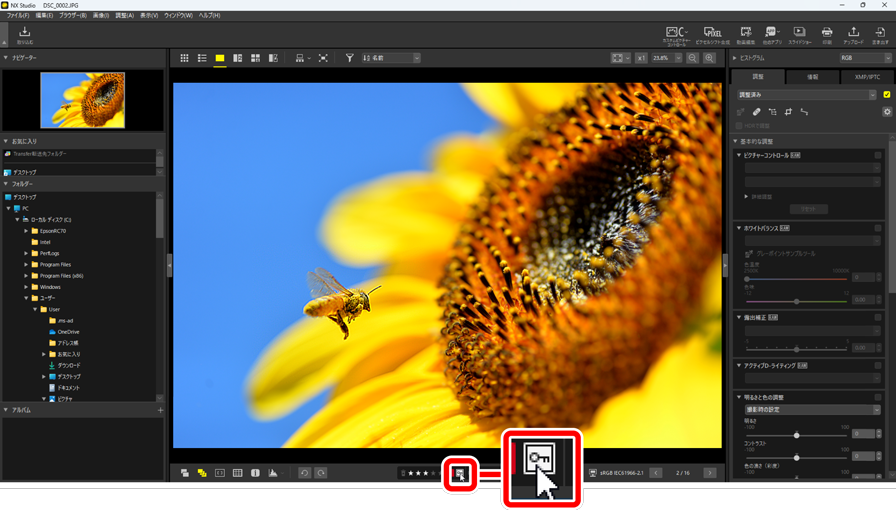Click the zoom in magnifier button
The image size is (896, 510).
(x=709, y=59)
